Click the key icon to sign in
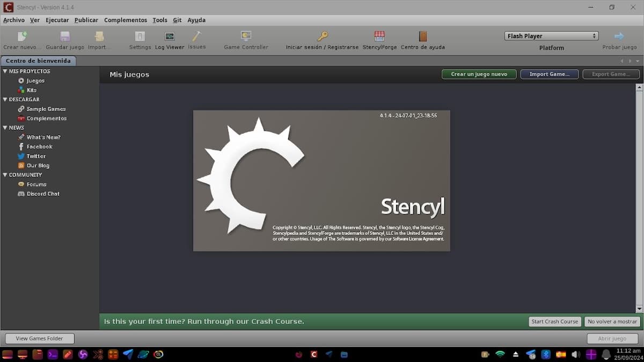Screen dimensions: 644x362 point(322,36)
